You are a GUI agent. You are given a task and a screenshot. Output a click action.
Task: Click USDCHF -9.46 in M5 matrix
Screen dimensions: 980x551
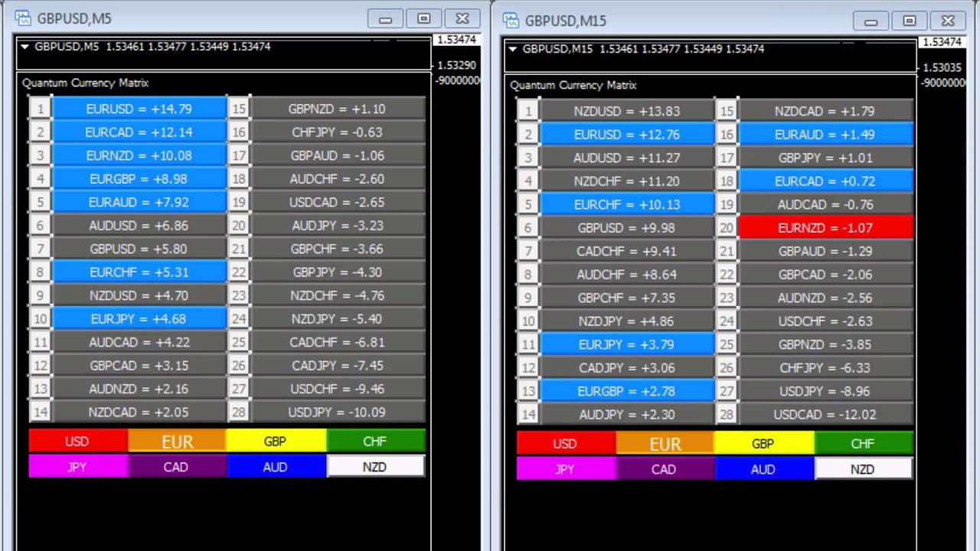338,390
